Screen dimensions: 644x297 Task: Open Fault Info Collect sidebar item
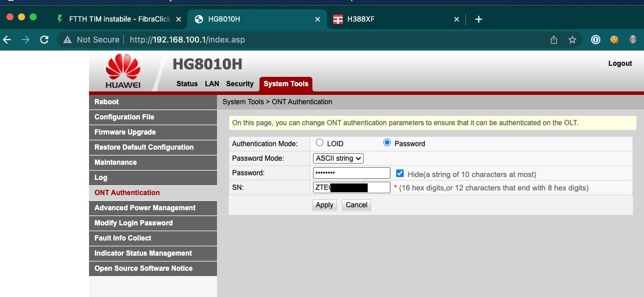[x=153, y=238]
